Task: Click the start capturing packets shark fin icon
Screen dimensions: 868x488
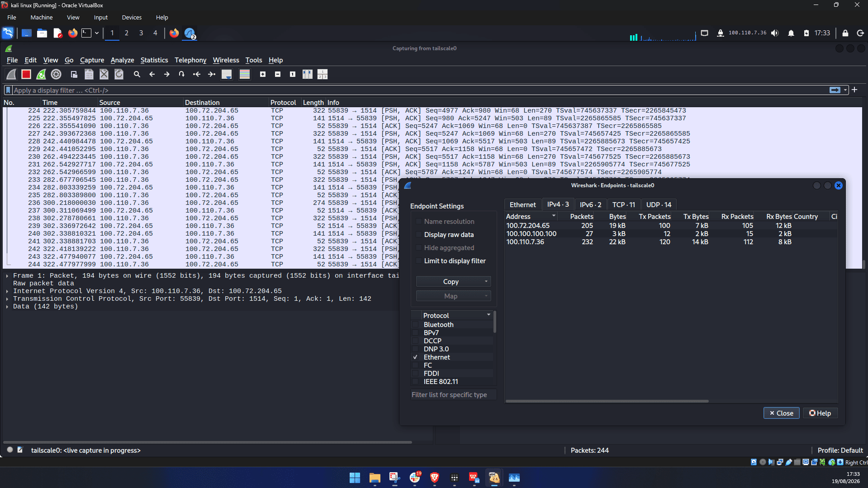Action: pos(11,74)
